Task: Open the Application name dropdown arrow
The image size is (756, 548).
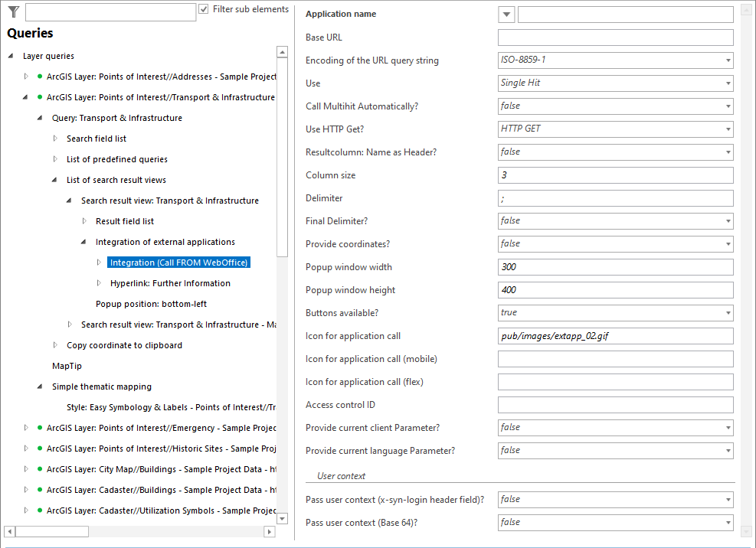Action: point(506,13)
